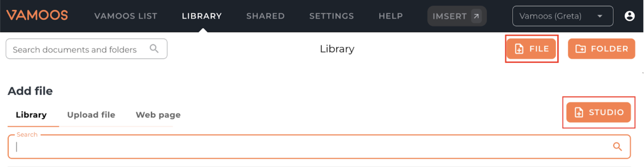644x167 pixels.
Task: Click the Vamoos logo
Action: pyautogui.click(x=37, y=15)
